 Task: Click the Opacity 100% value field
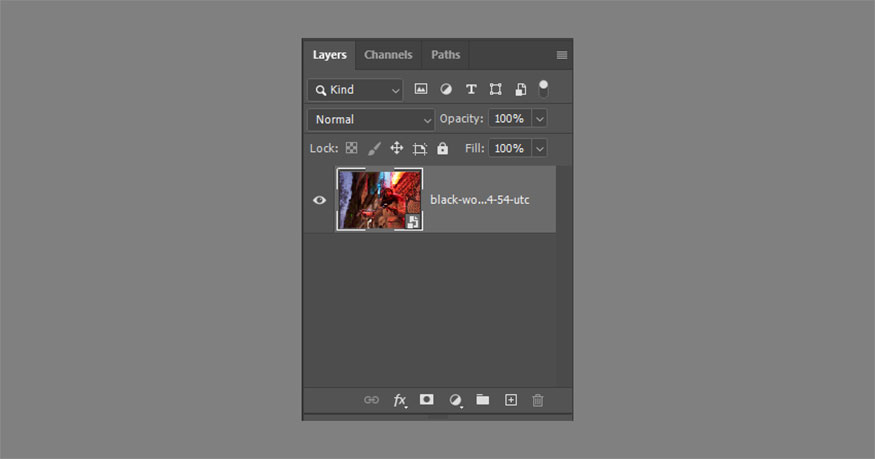(509, 119)
